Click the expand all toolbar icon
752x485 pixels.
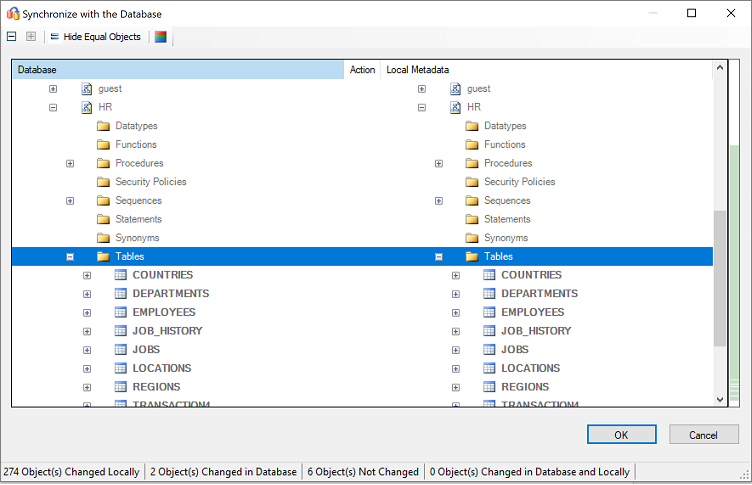(x=31, y=37)
